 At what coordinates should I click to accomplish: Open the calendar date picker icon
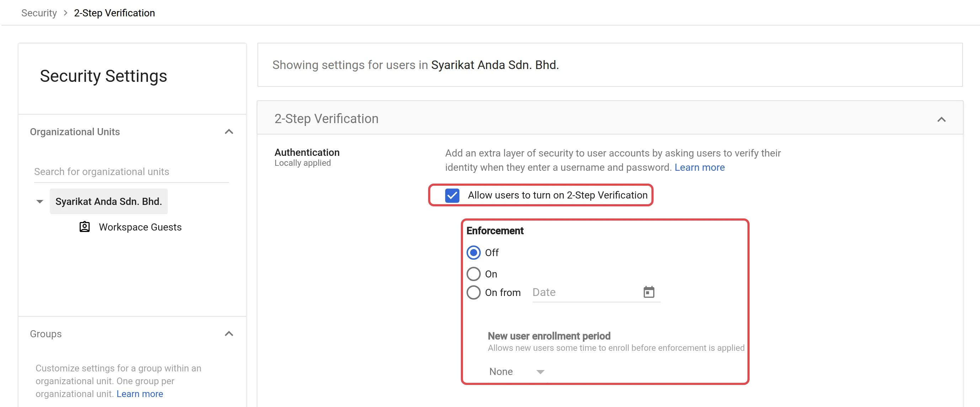coord(649,292)
